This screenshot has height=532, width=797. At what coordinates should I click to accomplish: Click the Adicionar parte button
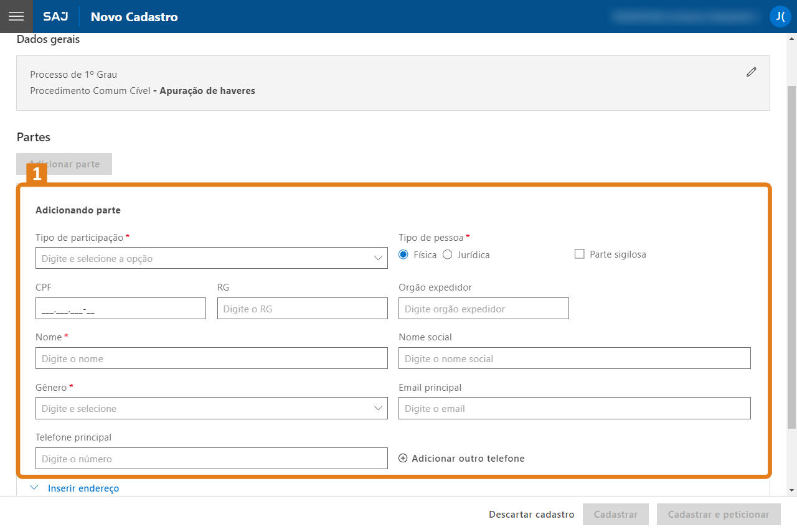(x=64, y=164)
